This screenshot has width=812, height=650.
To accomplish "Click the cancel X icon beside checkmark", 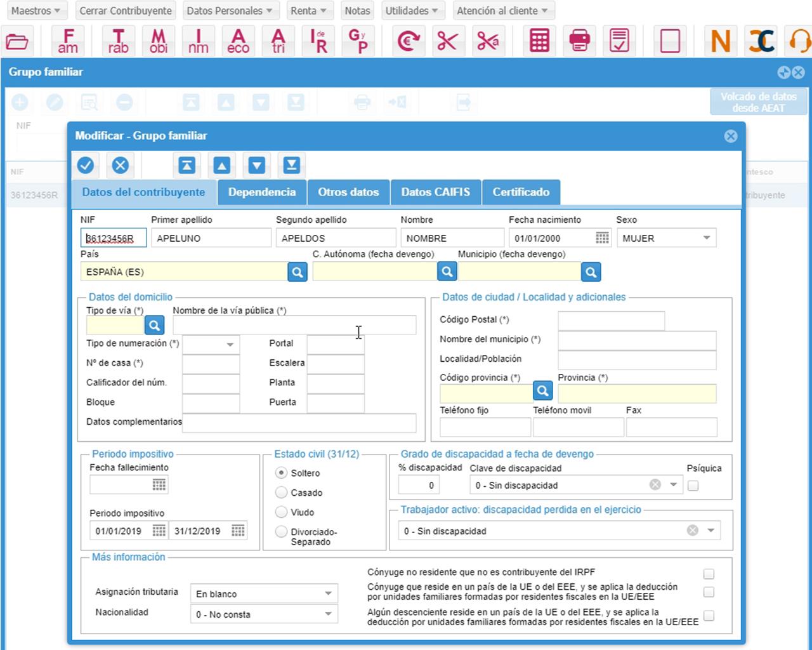I will click(120, 166).
